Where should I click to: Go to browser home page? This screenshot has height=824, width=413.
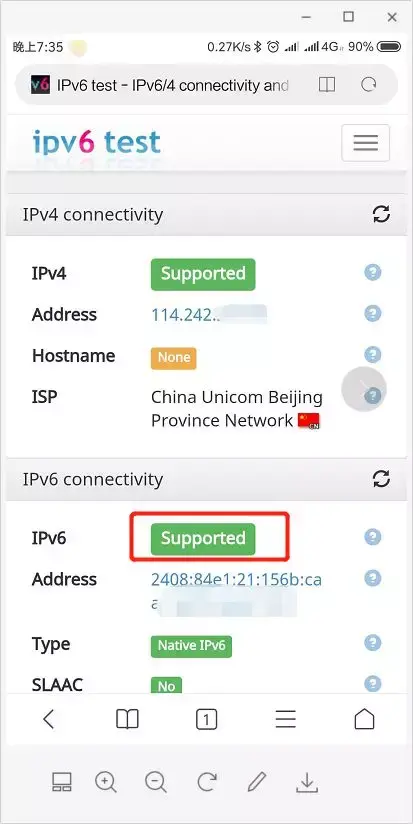[365, 719]
